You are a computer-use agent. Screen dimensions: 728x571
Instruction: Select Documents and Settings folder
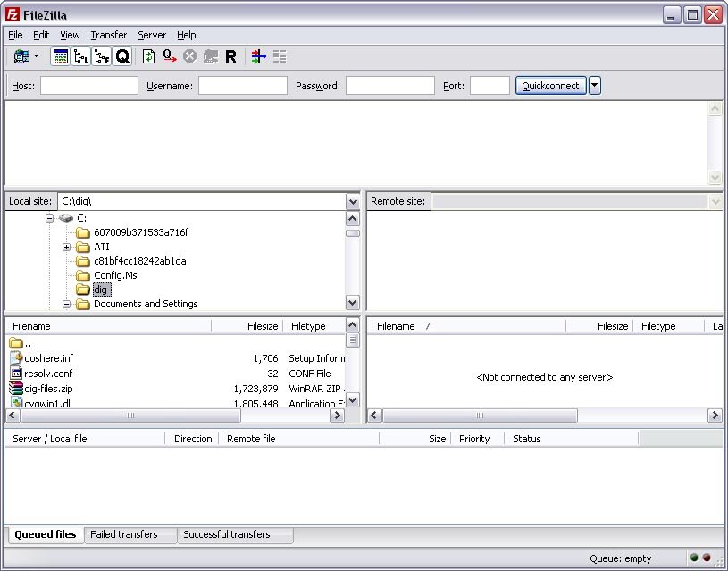(146, 304)
